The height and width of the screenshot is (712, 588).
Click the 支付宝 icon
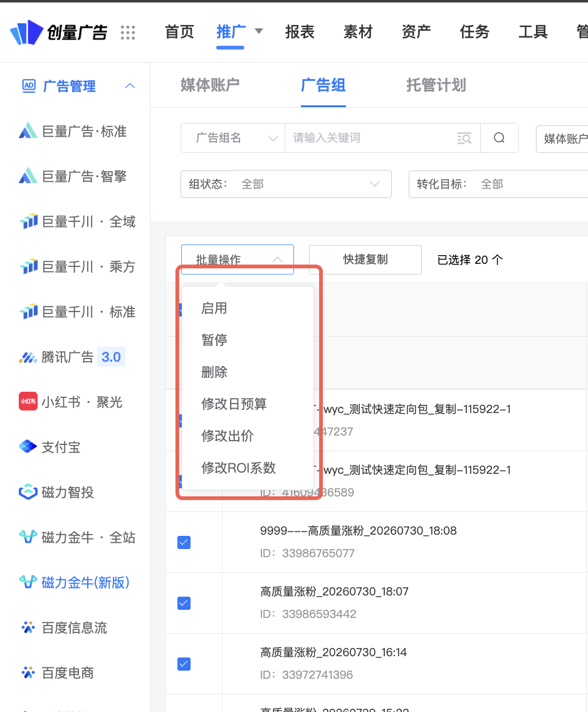(28, 447)
